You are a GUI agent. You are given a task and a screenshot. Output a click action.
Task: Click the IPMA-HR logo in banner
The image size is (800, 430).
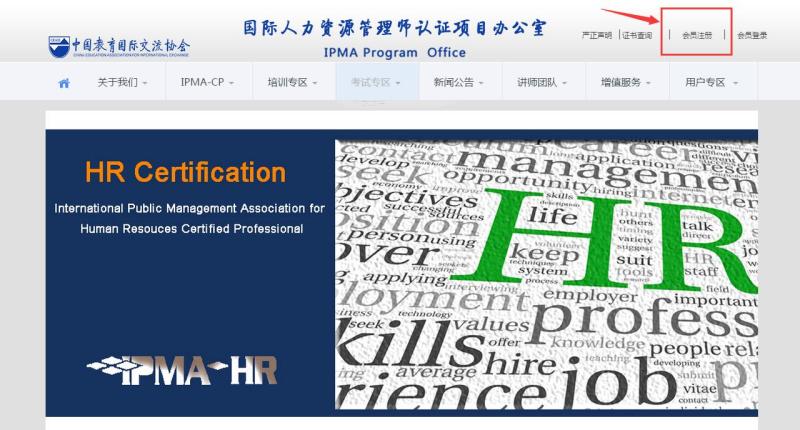[x=183, y=370]
